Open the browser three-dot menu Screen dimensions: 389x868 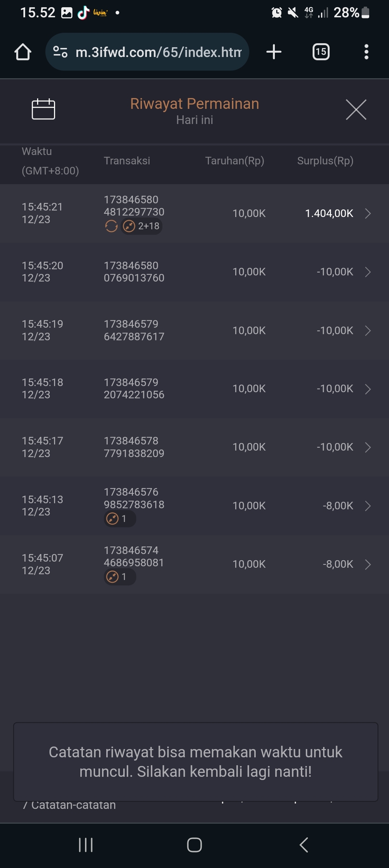coord(366,52)
